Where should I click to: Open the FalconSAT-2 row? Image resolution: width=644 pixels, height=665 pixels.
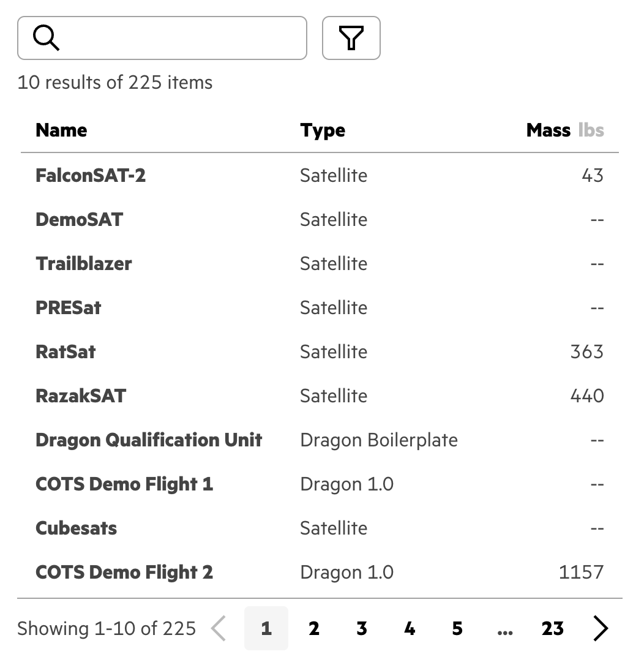tap(91, 176)
